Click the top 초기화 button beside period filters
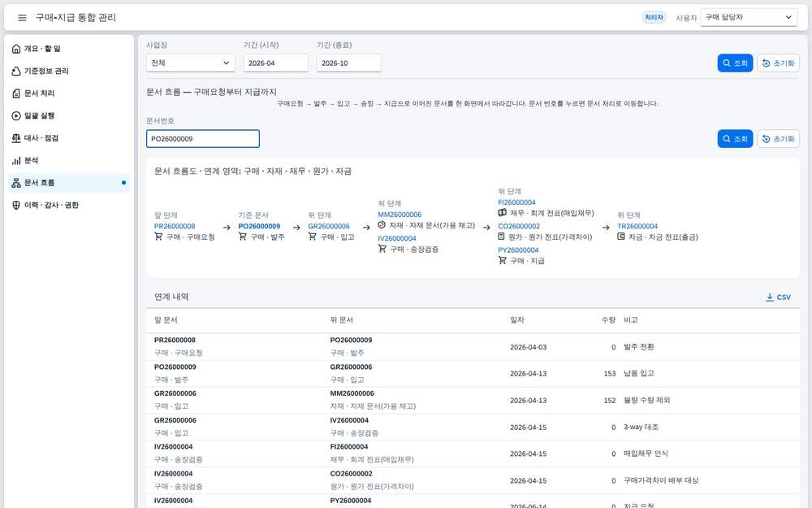Screen dimensions: 812x508 coord(779,63)
